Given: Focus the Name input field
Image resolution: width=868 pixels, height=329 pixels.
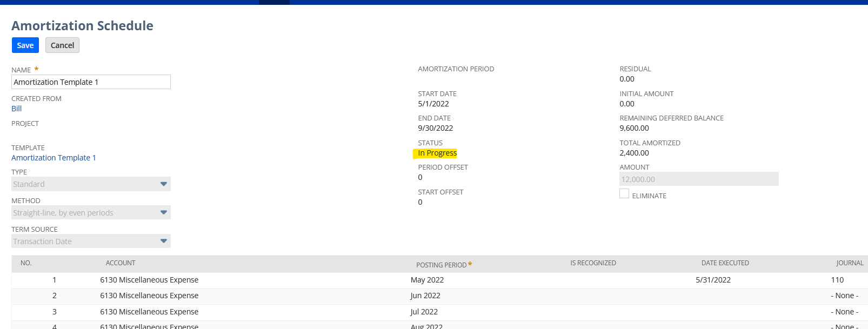Looking at the screenshot, I should click(91, 82).
